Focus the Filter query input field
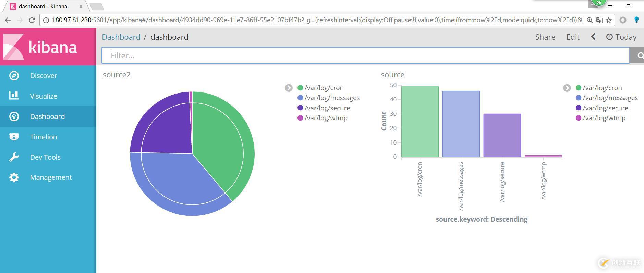The height and width of the screenshot is (273, 644). (365, 55)
